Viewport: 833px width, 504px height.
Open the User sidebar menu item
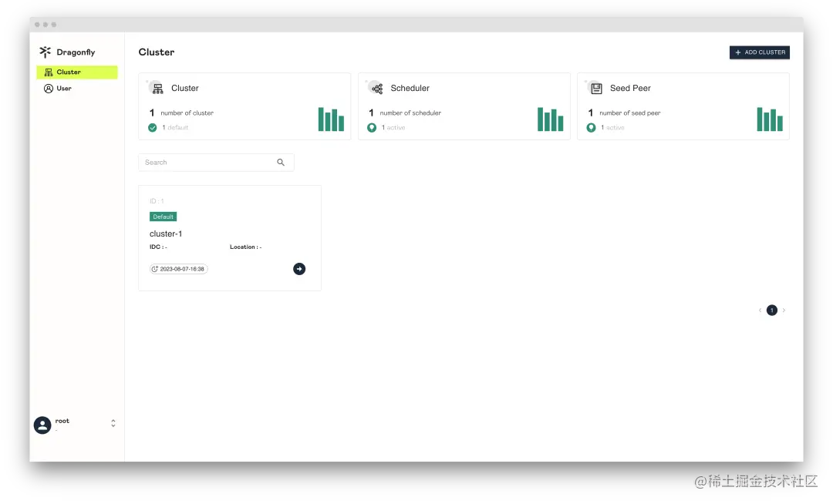77,89
